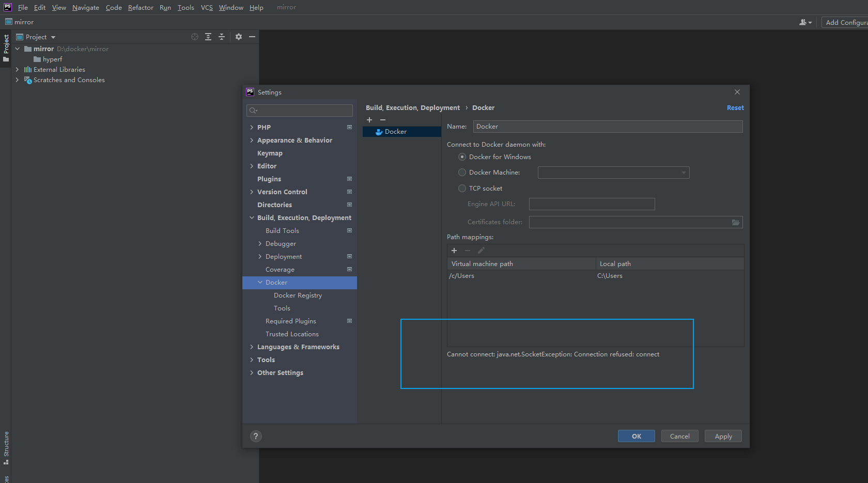Select Docker entry in configurations list

tap(402, 132)
